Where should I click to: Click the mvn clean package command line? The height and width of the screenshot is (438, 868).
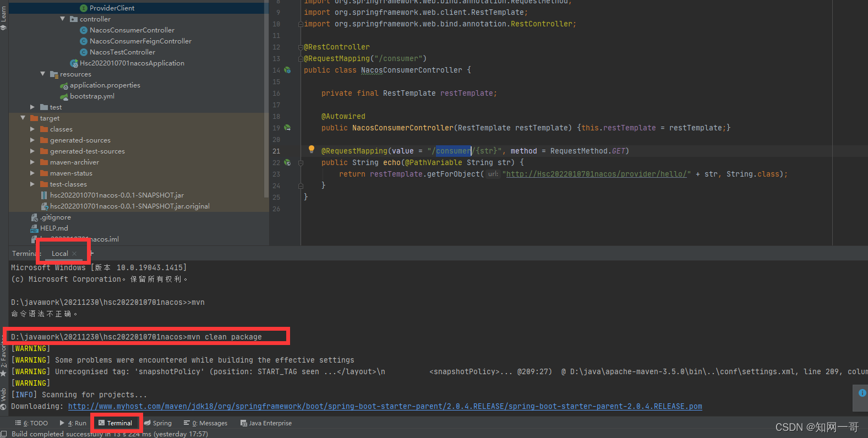tap(137, 337)
